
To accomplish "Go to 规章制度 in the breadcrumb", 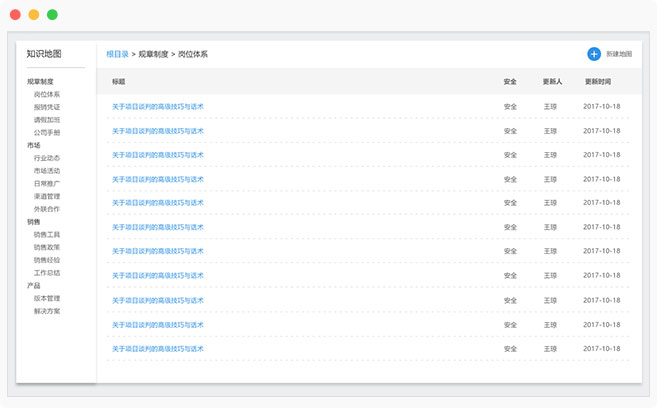I will (153, 54).
